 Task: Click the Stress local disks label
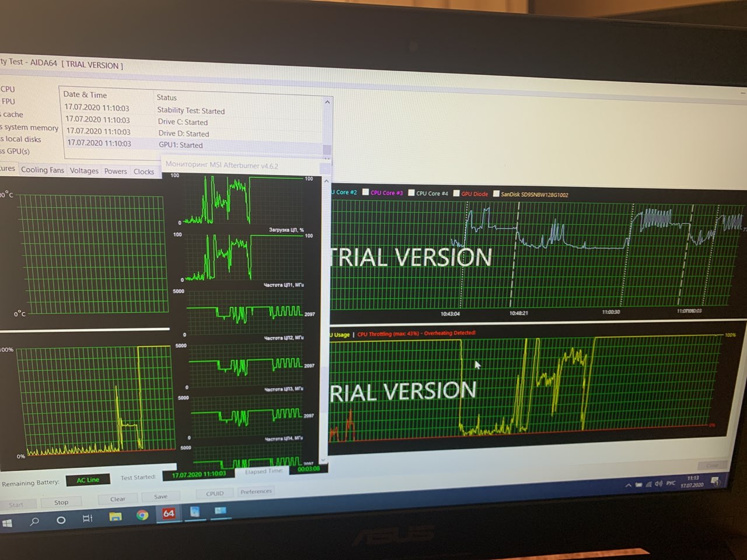[x=21, y=139]
